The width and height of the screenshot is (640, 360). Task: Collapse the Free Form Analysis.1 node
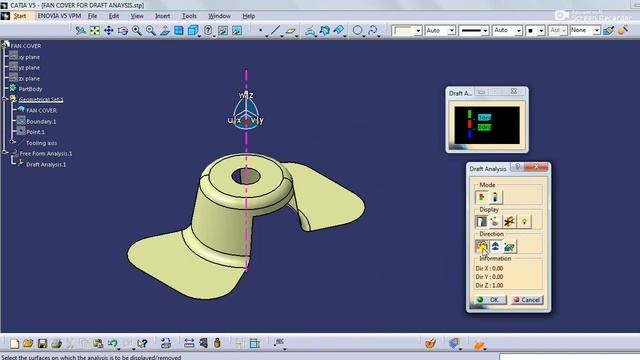coord(5,153)
